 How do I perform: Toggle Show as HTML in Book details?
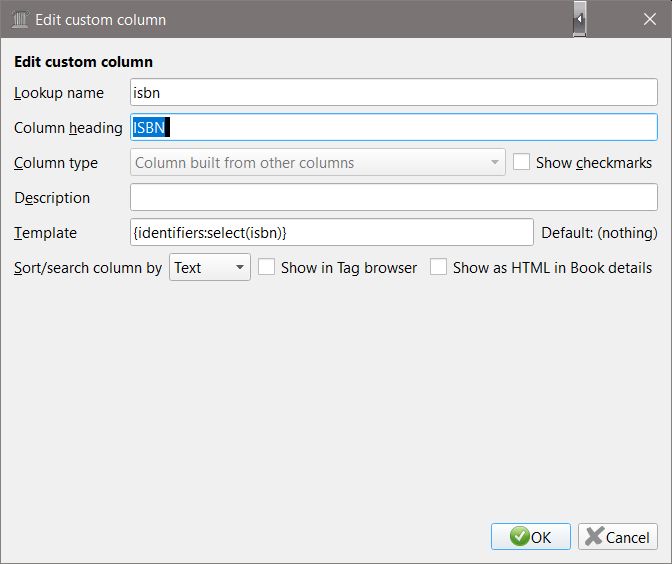(x=439, y=268)
